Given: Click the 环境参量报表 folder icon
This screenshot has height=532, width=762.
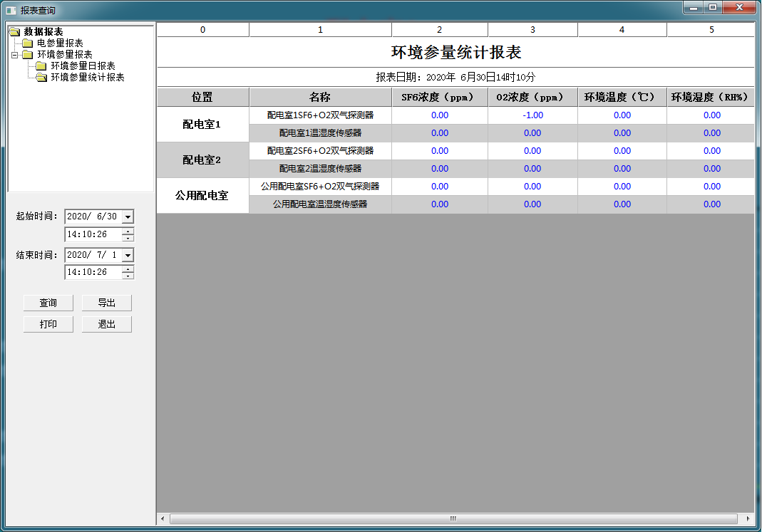Looking at the screenshot, I should pos(28,54).
